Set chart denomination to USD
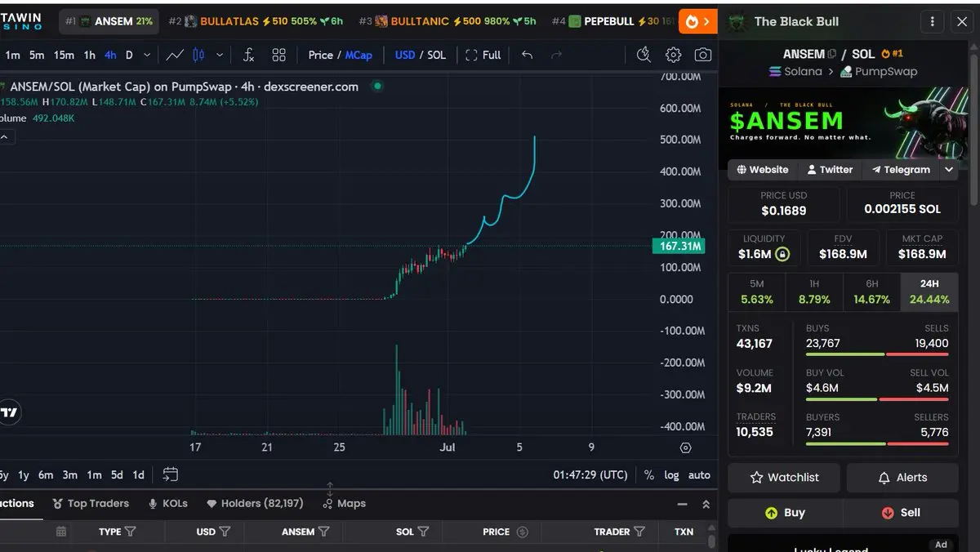This screenshot has width=980, height=552. [405, 55]
